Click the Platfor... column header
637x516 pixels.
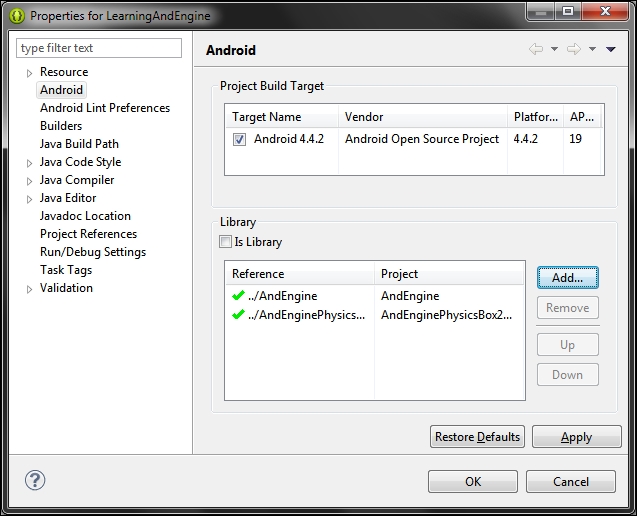tap(535, 117)
